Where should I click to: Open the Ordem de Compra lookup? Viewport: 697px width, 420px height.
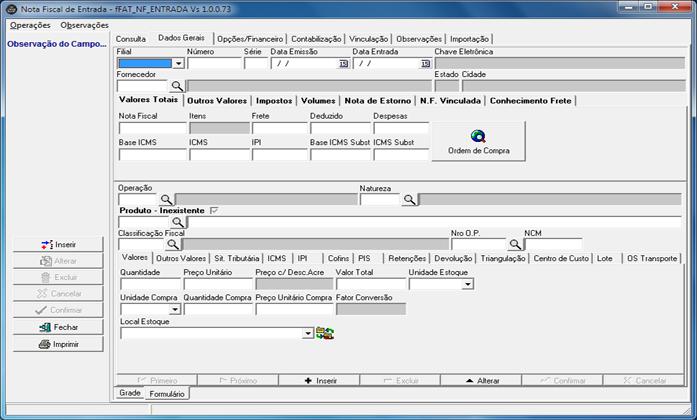[479, 142]
